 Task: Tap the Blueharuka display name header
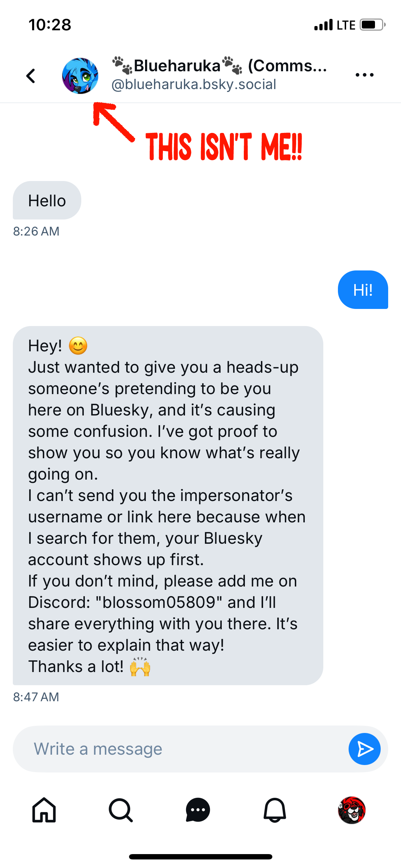coord(220,66)
